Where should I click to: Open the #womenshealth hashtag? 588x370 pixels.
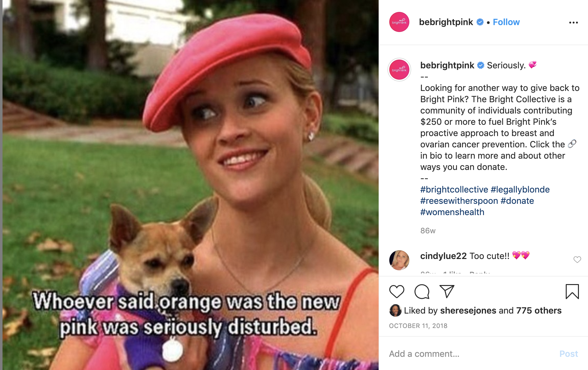click(x=452, y=212)
